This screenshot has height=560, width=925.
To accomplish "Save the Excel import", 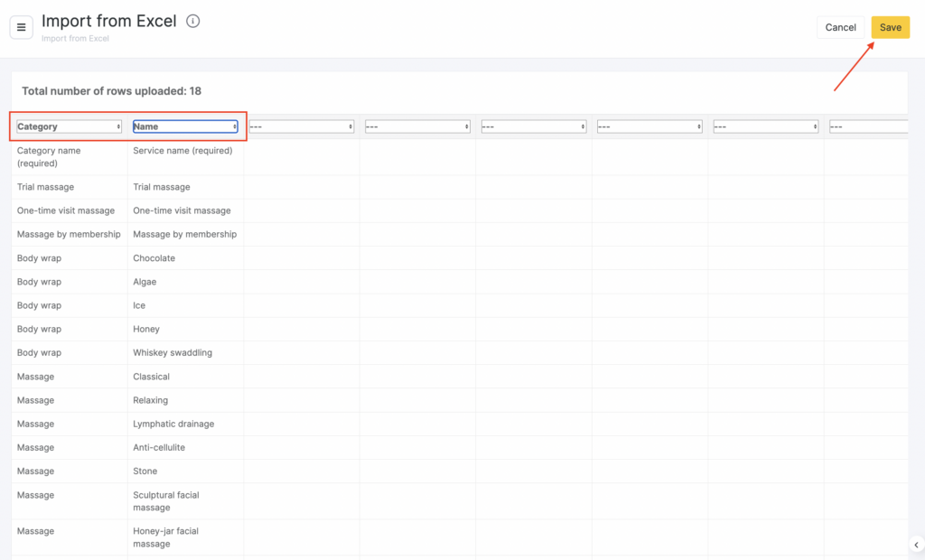I will (x=890, y=27).
